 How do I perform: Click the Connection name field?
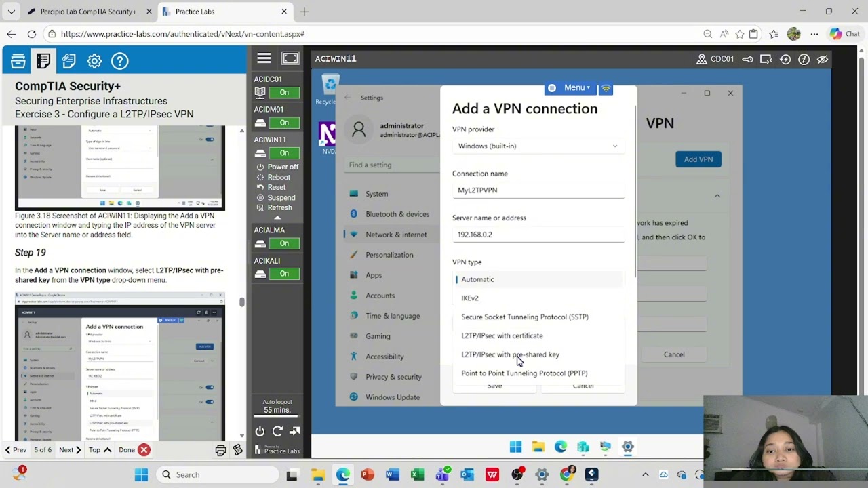tap(538, 190)
